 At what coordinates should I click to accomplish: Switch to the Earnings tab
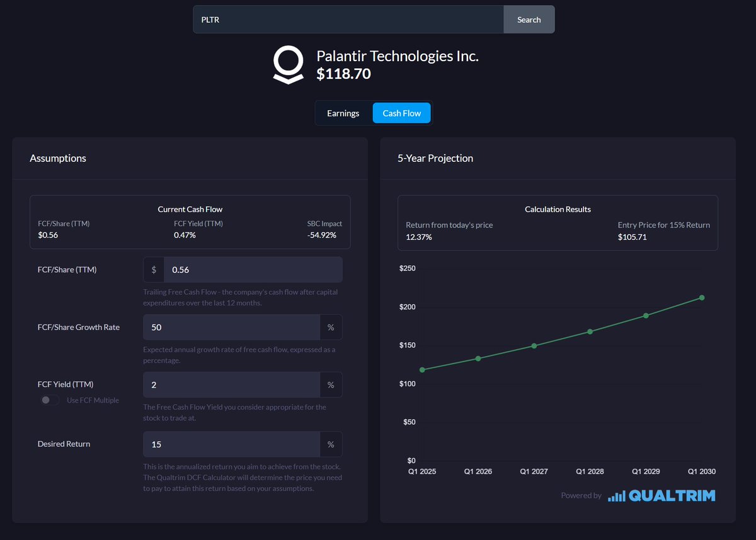coord(343,113)
